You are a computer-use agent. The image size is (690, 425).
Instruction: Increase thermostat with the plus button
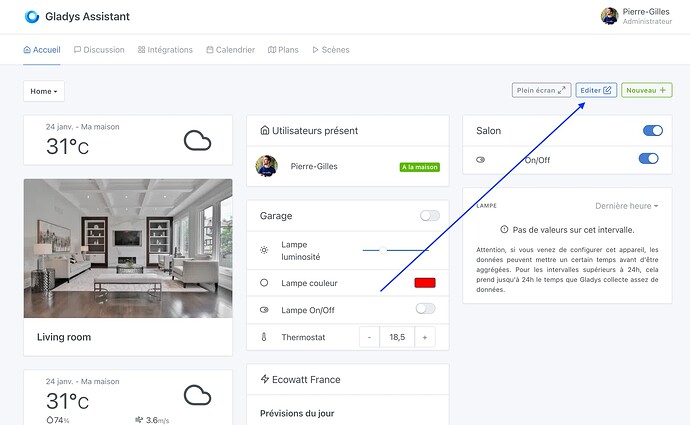(425, 338)
